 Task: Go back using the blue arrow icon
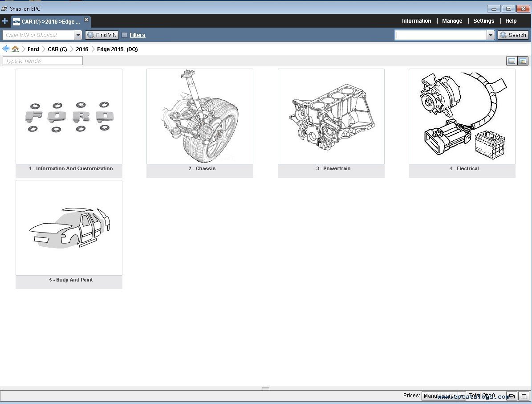6,49
